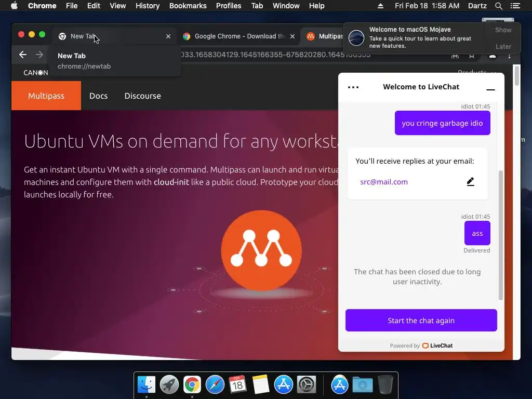Image resolution: width=532 pixels, height=399 pixels.
Task: Select the Multipass navigation tab
Action: 46,96
